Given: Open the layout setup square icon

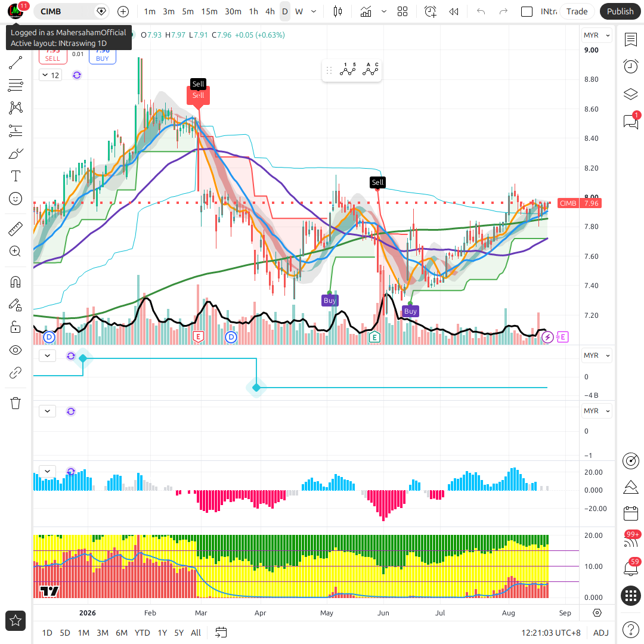Looking at the screenshot, I should point(527,11).
